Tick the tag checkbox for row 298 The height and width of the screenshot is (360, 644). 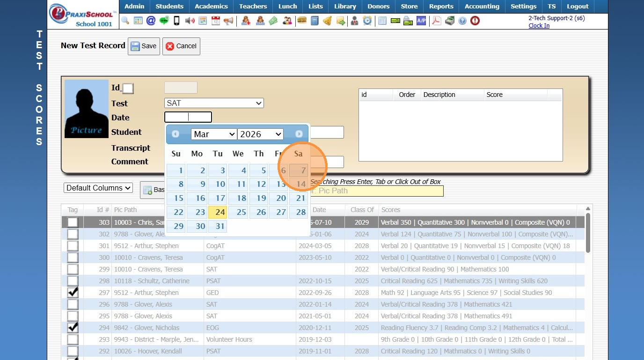(73, 281)
